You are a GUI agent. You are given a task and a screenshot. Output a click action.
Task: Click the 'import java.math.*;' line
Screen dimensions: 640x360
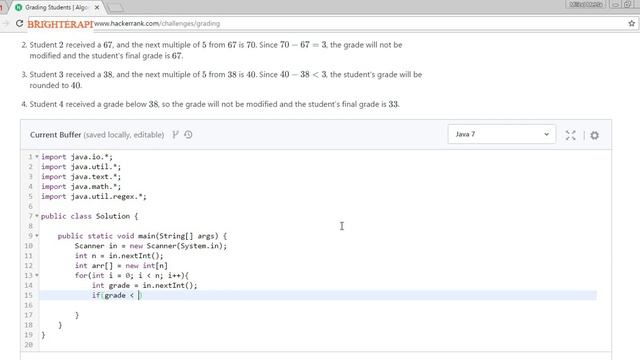click(x=81, y=187)
